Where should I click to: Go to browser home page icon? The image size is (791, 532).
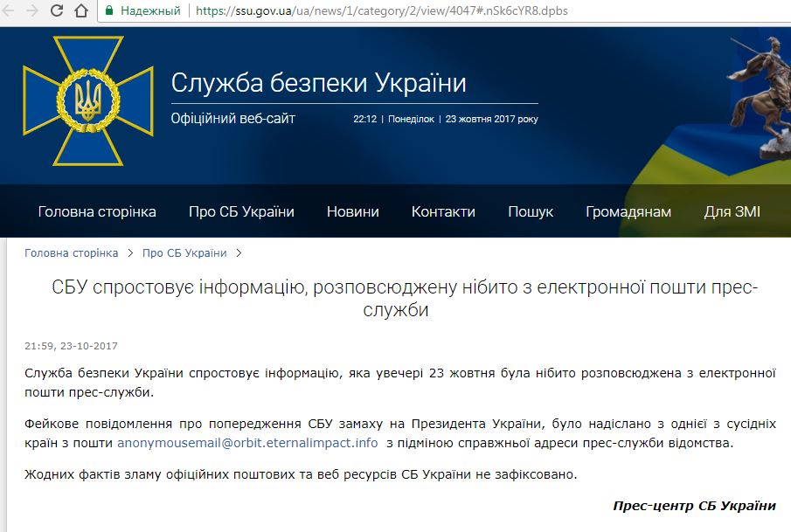(x=80, y=11)
